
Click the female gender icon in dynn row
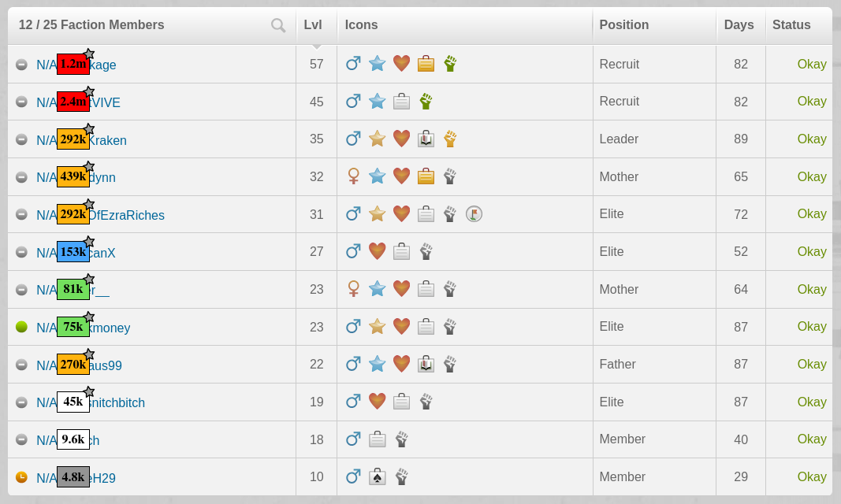click(x=353, y=176)
